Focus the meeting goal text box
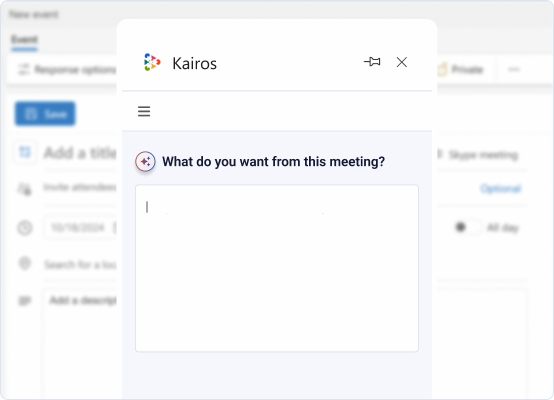The height and width of the screenshot is (400, 554). coord(277,268)
